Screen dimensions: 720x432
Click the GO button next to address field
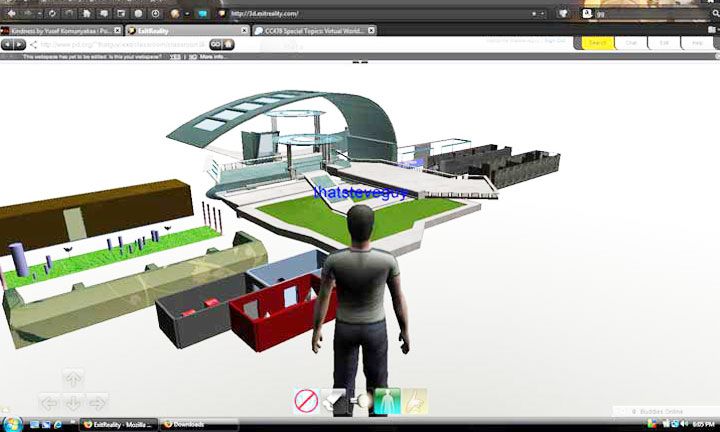tap(214, 44)
